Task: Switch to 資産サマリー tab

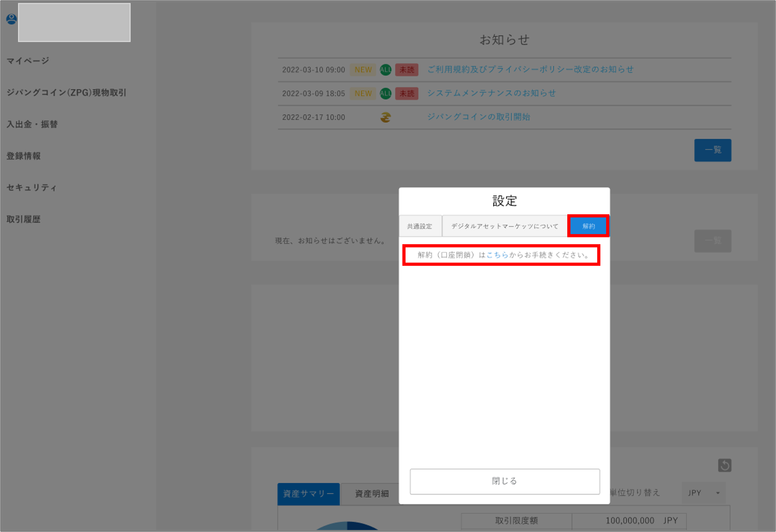Action: (x=309, y=494)
